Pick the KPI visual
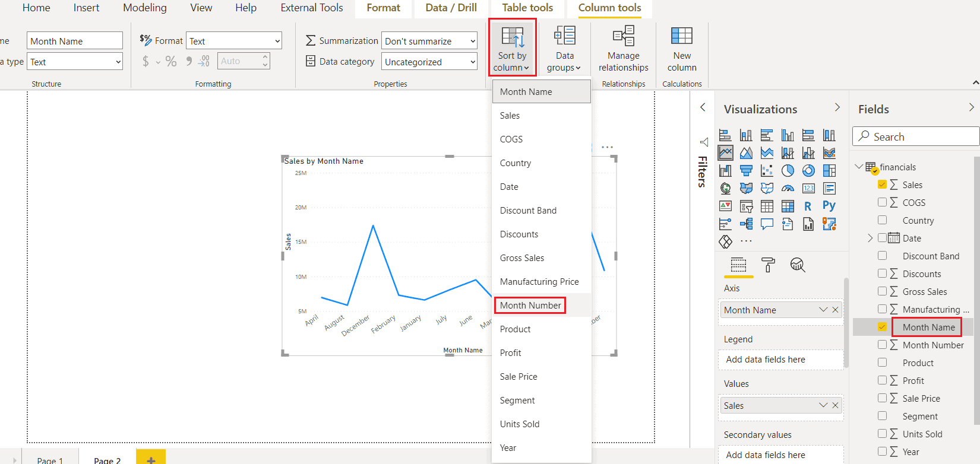The height and width of the screenshot is (464, 980). tap(725, 206)
